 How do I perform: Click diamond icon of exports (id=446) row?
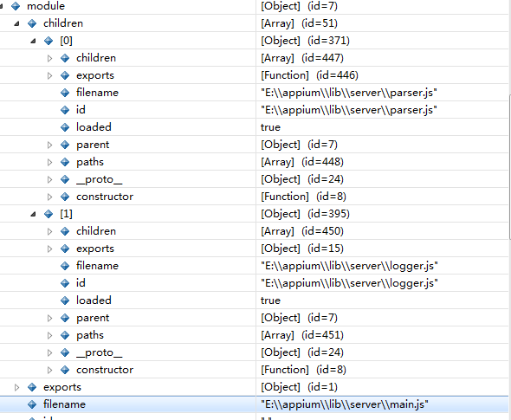point(65,75)
